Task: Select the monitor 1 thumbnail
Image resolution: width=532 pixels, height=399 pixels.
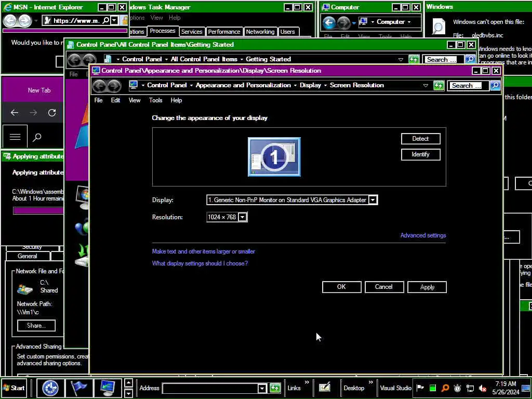Action: (274, 157)
